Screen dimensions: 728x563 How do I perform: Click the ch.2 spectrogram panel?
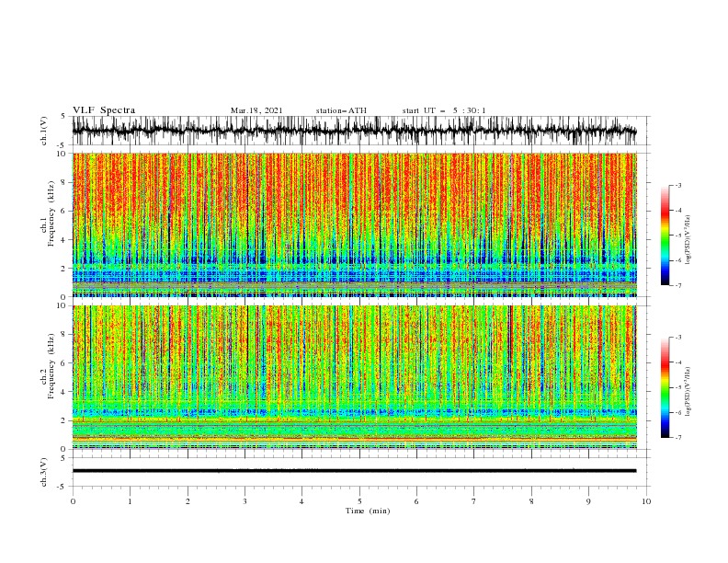tap(354, 377)
